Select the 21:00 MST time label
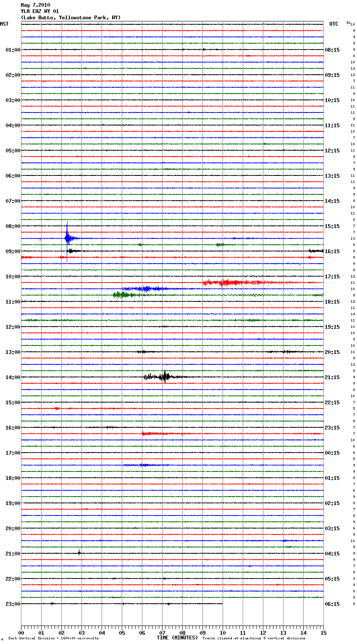The height and width of the screenshot is (644, 357). click(13, 554)
